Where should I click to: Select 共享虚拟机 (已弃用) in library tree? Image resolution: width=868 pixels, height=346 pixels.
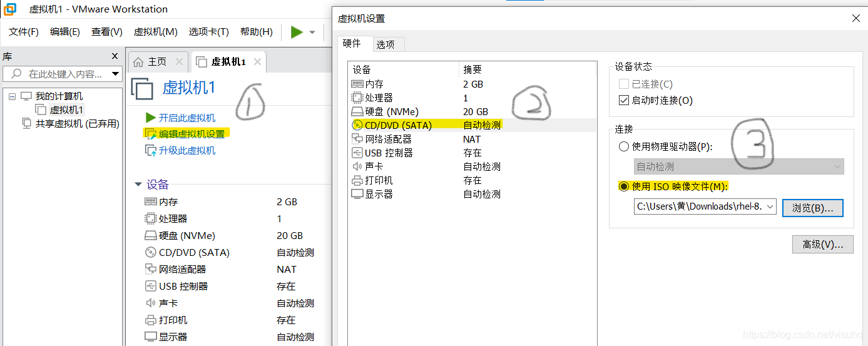click(x=77, y=124)
